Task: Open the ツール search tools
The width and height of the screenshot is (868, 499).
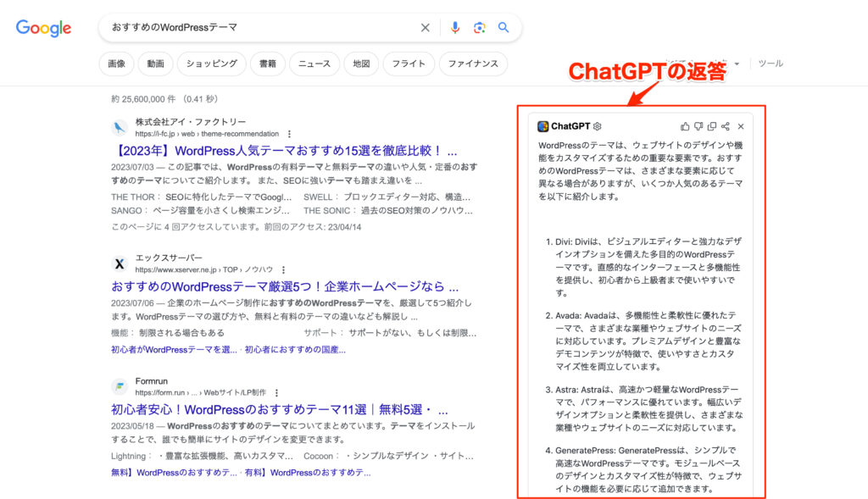Action: point(771,64)
